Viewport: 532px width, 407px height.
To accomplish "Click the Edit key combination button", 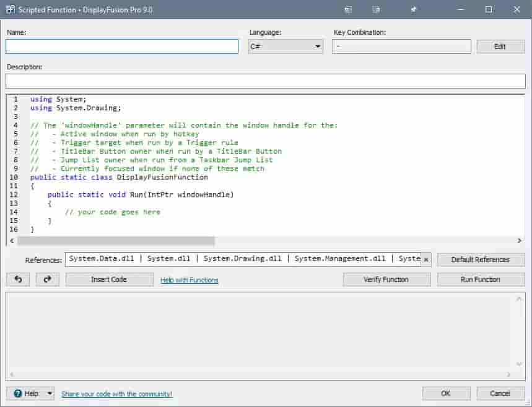I will click(500, 46).
